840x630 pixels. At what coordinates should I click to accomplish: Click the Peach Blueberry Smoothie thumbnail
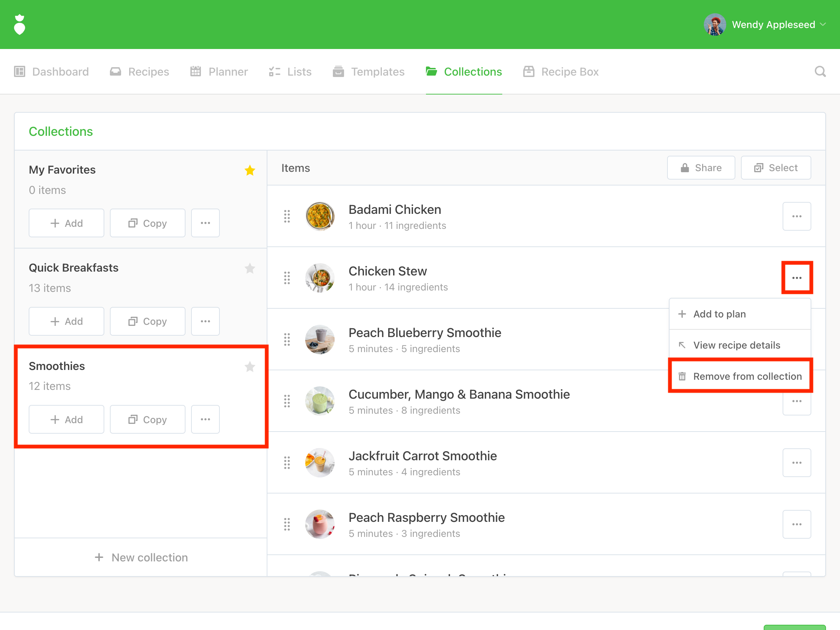[x=320, y=339]
